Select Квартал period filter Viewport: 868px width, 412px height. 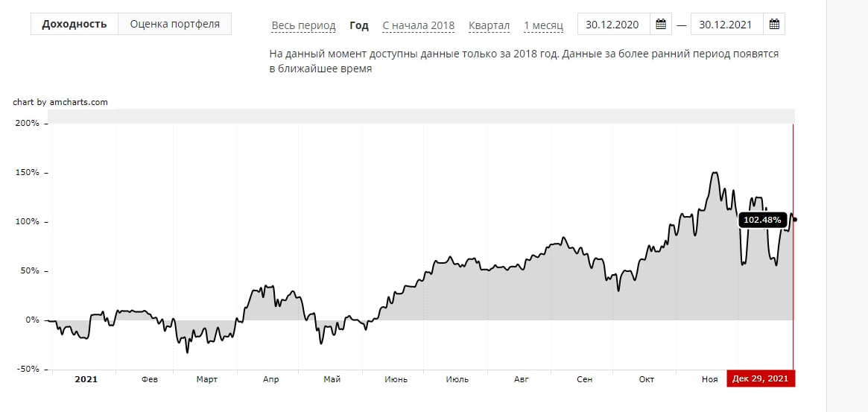tap(489, 25)
